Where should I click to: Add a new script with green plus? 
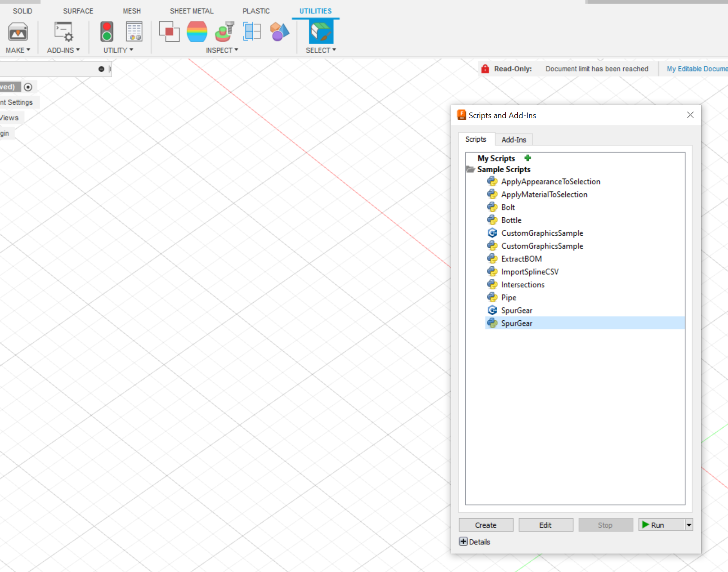pos(528,158)
